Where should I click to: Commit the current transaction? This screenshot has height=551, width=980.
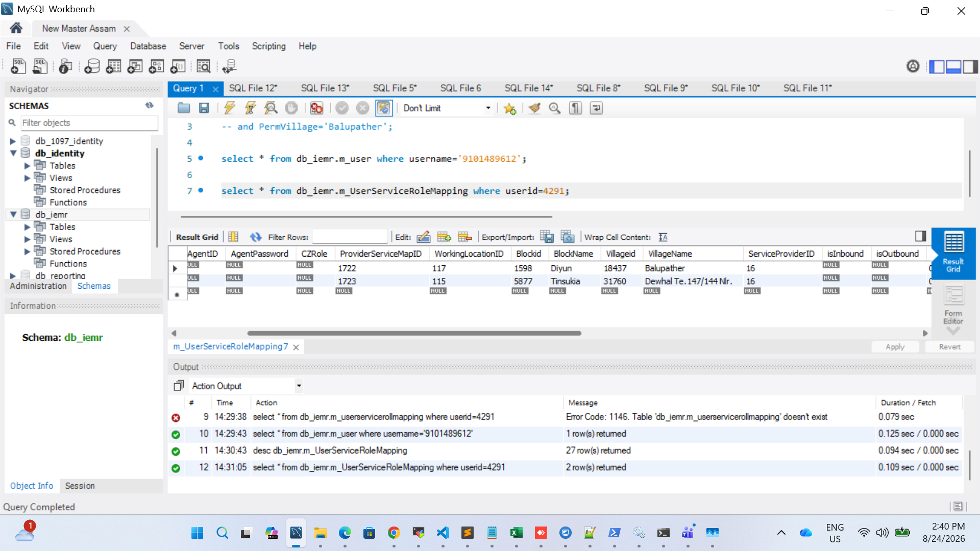(342, 108)
